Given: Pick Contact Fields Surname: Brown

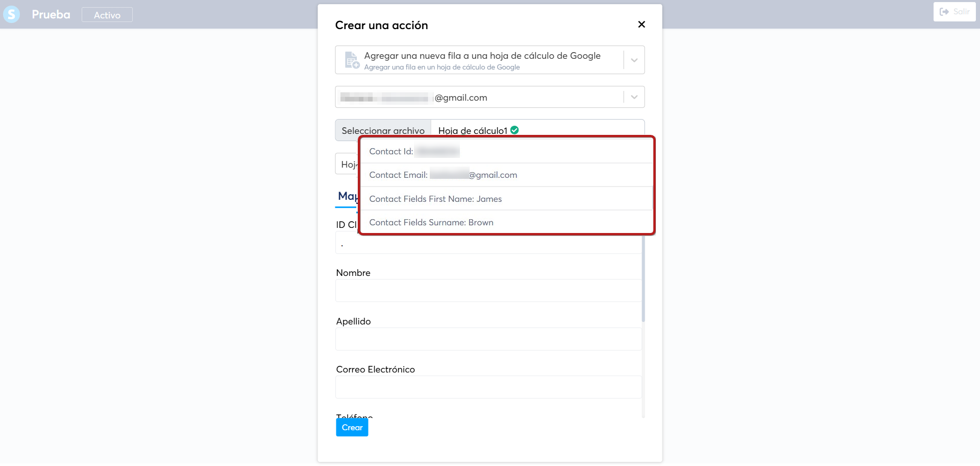Looking at the screenshot, I should tap(506, 222).
